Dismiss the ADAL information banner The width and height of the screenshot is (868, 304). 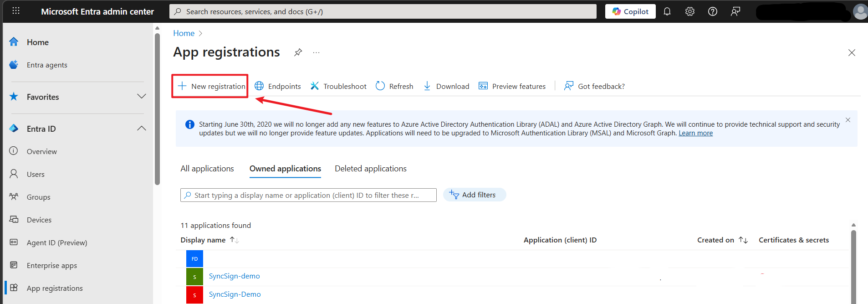848,120
